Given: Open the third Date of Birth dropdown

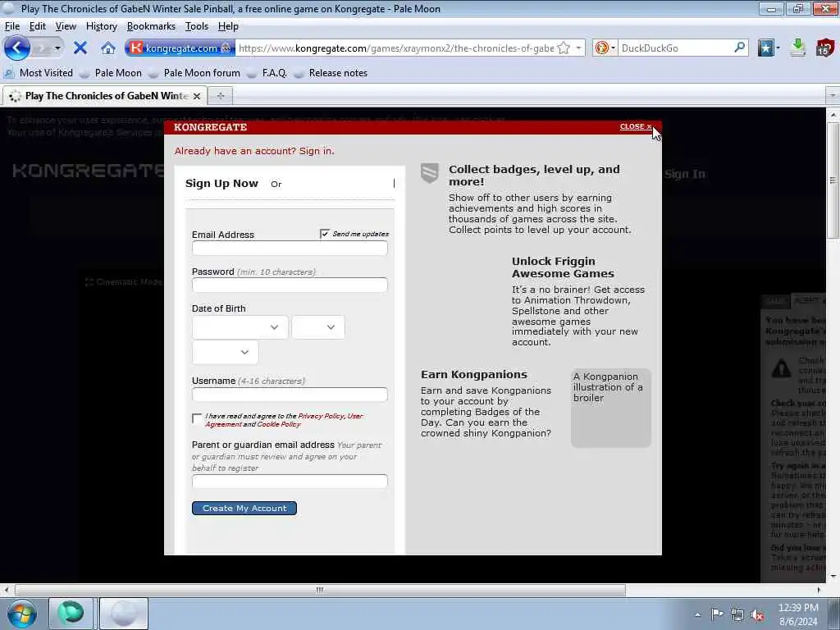Looking at the screenshot, I should pyautogui.click(x=225, y=352).
